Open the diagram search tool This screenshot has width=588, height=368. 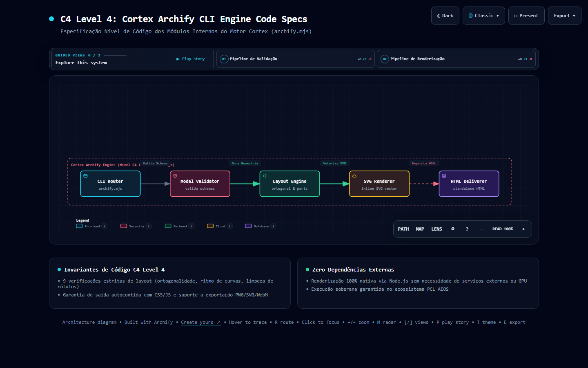pyautogui.click(x=452, y=229)
